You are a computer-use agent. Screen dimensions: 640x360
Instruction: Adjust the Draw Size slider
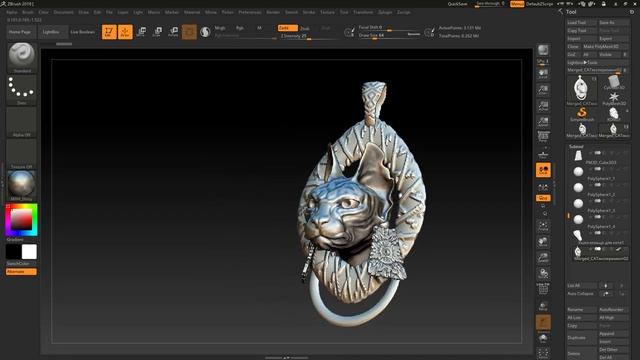click(x=389, y=36)
